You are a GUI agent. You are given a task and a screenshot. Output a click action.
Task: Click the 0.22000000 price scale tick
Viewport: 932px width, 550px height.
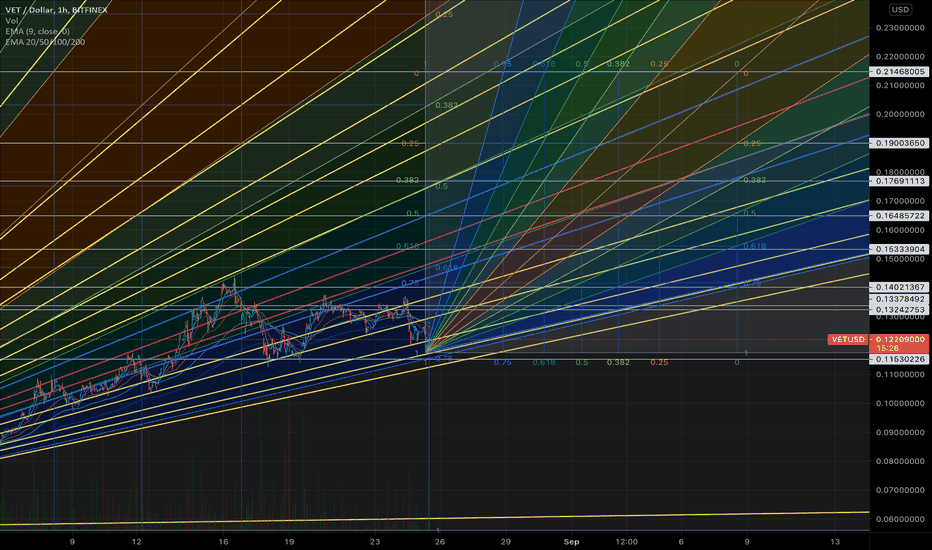(x=900, y=57)
